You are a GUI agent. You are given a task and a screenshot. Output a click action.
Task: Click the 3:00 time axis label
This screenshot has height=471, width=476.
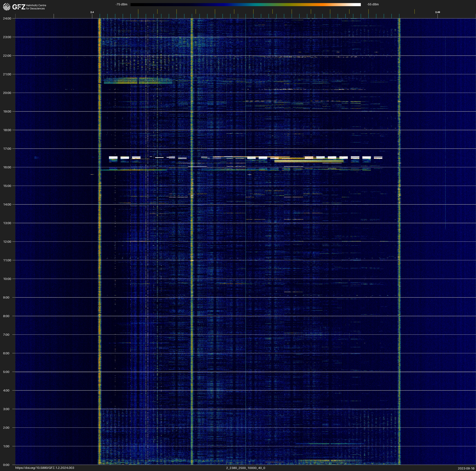point(6,409)
